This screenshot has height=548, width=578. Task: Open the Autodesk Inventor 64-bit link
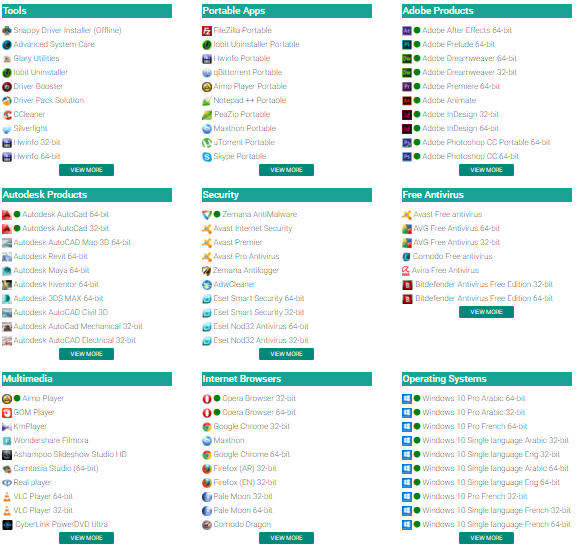click(x=56, y=284)
